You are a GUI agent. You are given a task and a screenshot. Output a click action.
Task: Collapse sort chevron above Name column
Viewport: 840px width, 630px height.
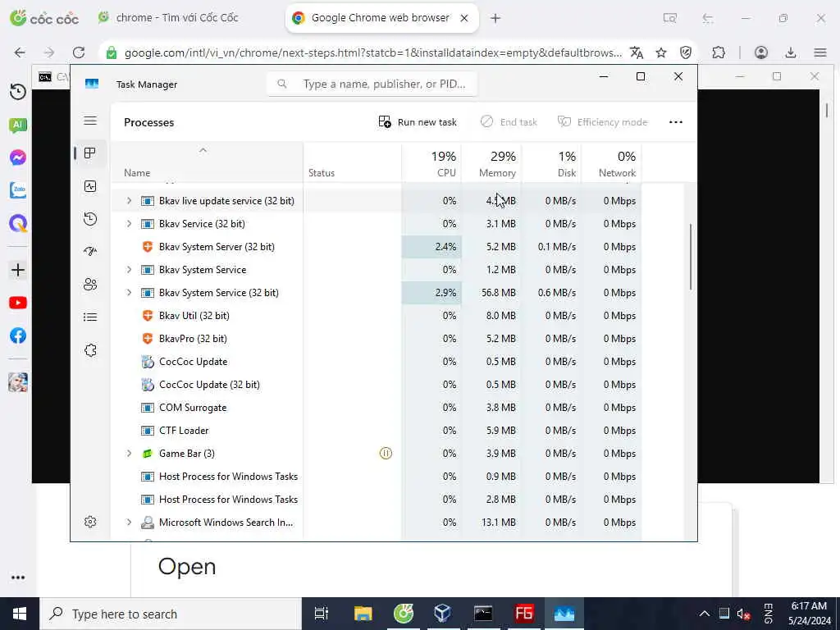pos(203,151)
